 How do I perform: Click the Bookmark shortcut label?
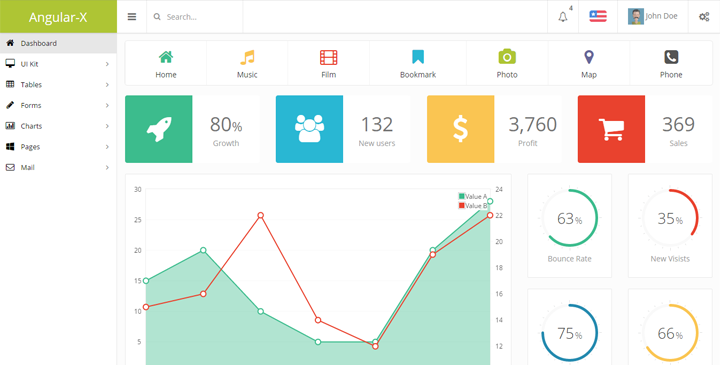418,74
